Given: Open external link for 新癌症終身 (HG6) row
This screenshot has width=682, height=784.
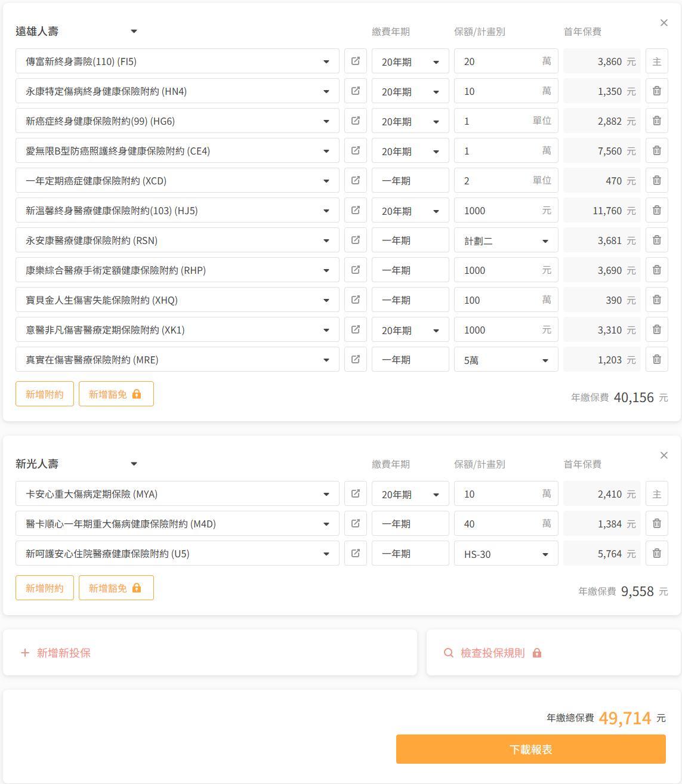Looking at the screenshot, I should pos(356,121).
